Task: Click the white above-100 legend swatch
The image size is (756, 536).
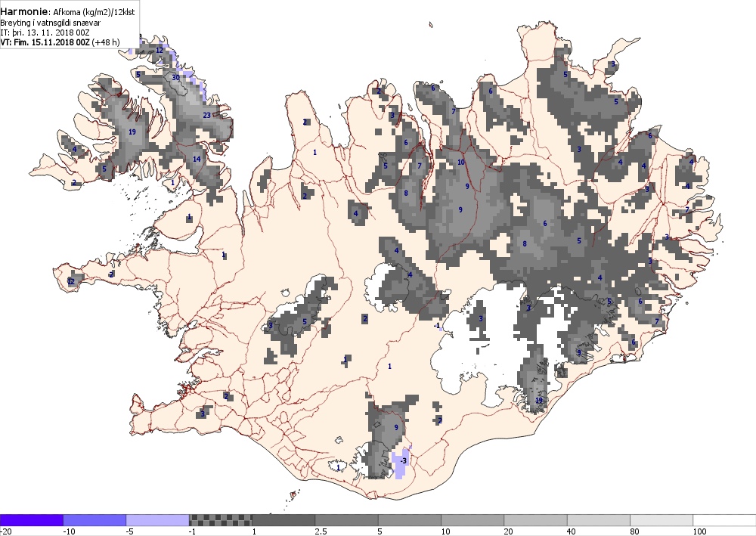Action: 725,520
